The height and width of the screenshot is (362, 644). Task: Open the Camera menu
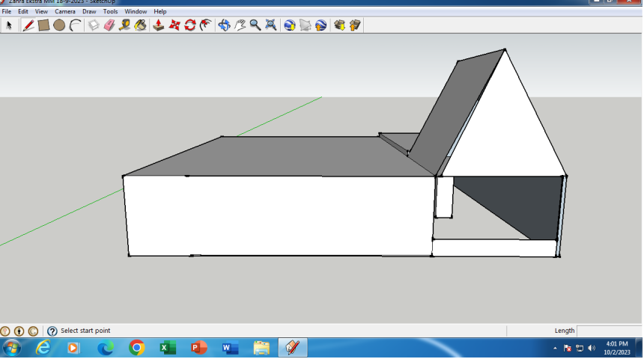point(64,12)
